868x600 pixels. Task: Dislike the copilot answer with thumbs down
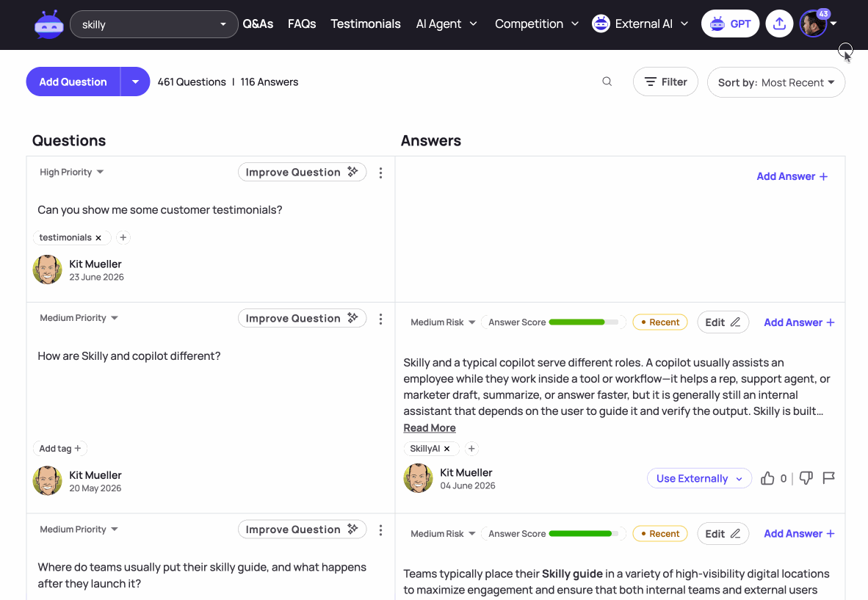[806, 478]
